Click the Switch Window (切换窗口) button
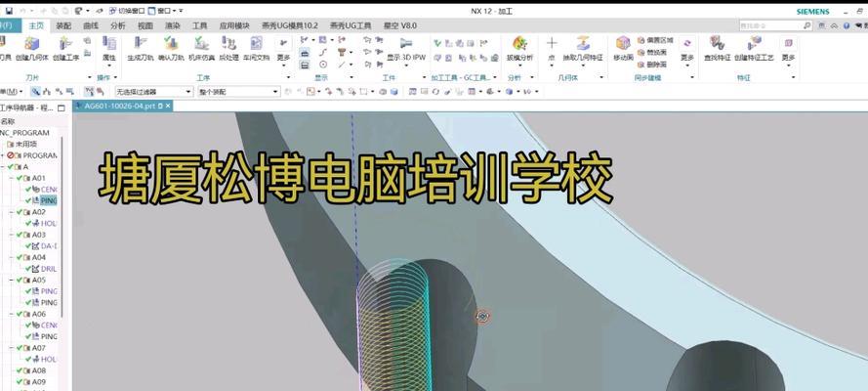 [127, 11]
